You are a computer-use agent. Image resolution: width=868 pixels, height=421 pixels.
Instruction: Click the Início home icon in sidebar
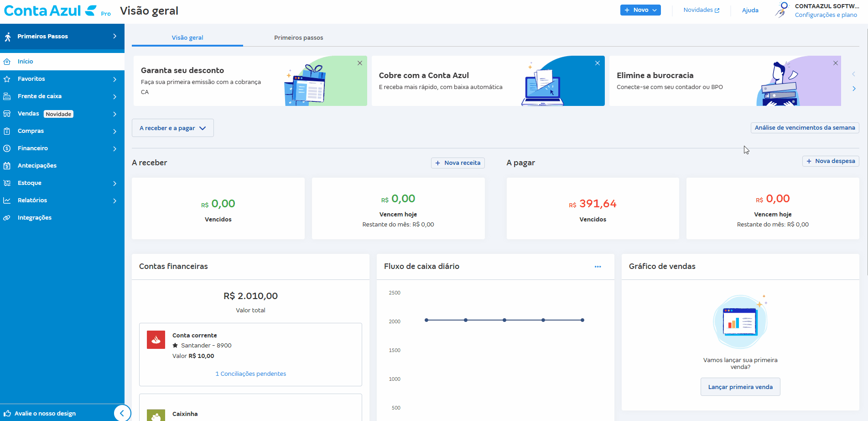7,62
